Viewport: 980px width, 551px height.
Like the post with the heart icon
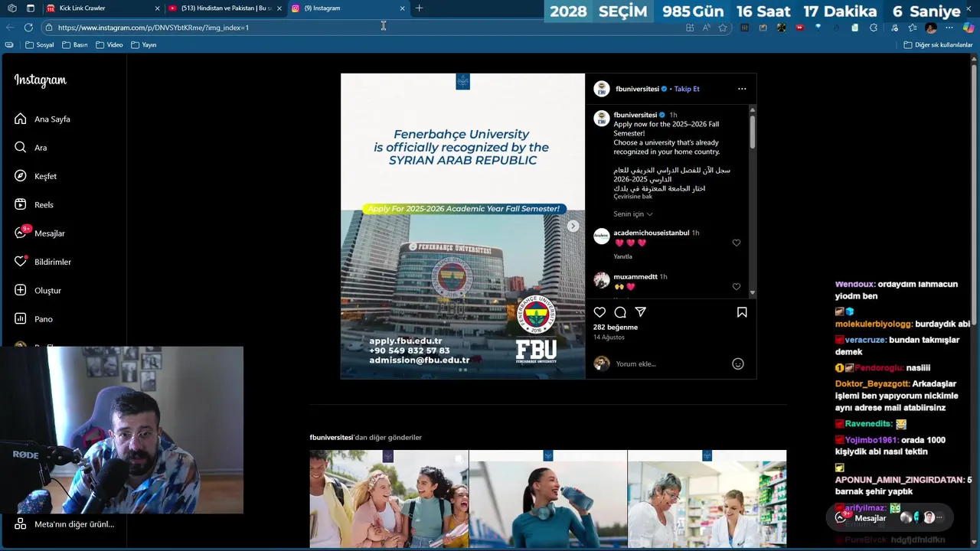coord(599,312)
